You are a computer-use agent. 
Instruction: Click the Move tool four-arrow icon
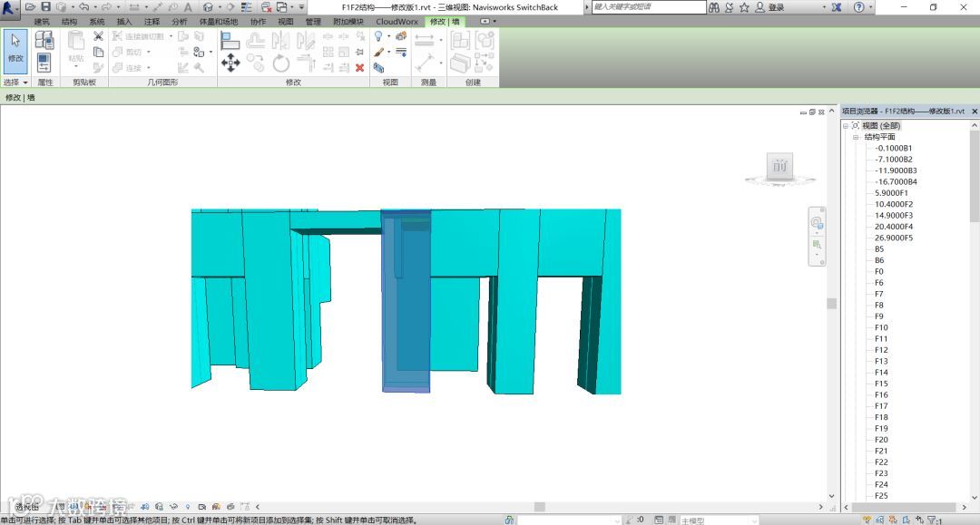point(230,63)
